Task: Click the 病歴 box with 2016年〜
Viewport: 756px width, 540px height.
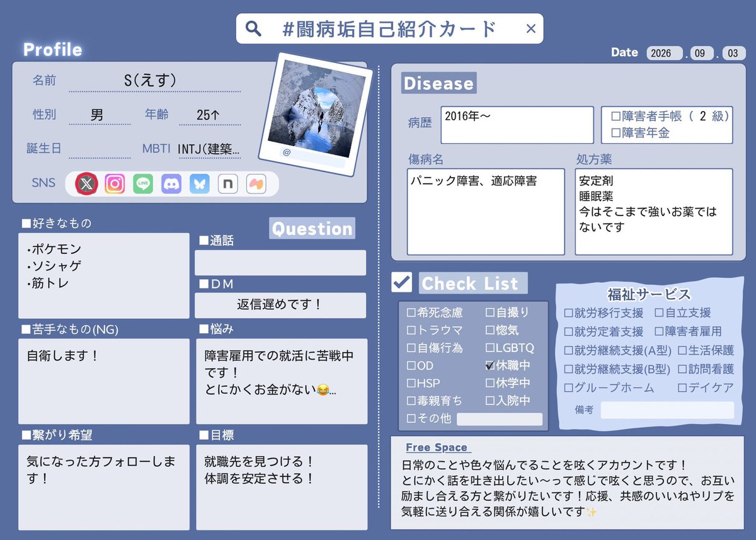Action: point(517,125)
